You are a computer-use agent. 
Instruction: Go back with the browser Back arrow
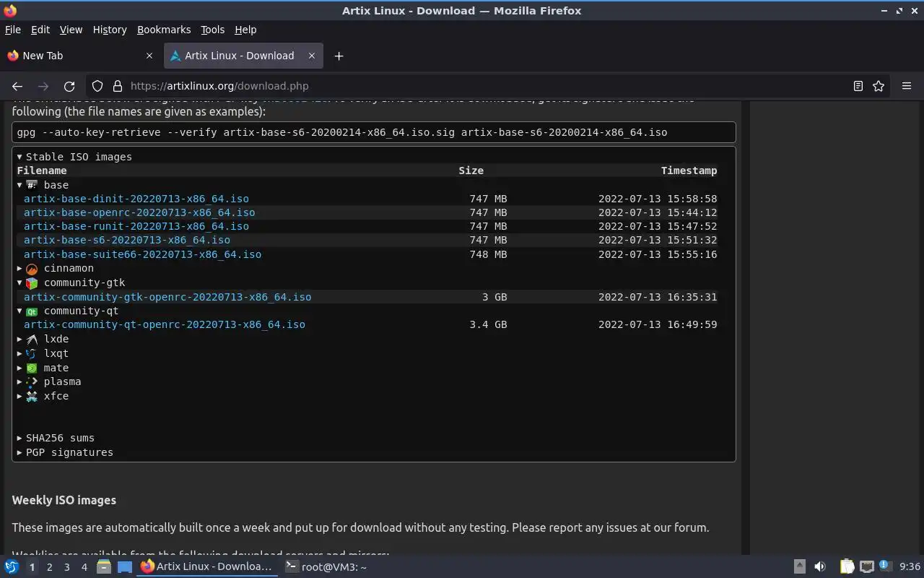coord(17,86)
